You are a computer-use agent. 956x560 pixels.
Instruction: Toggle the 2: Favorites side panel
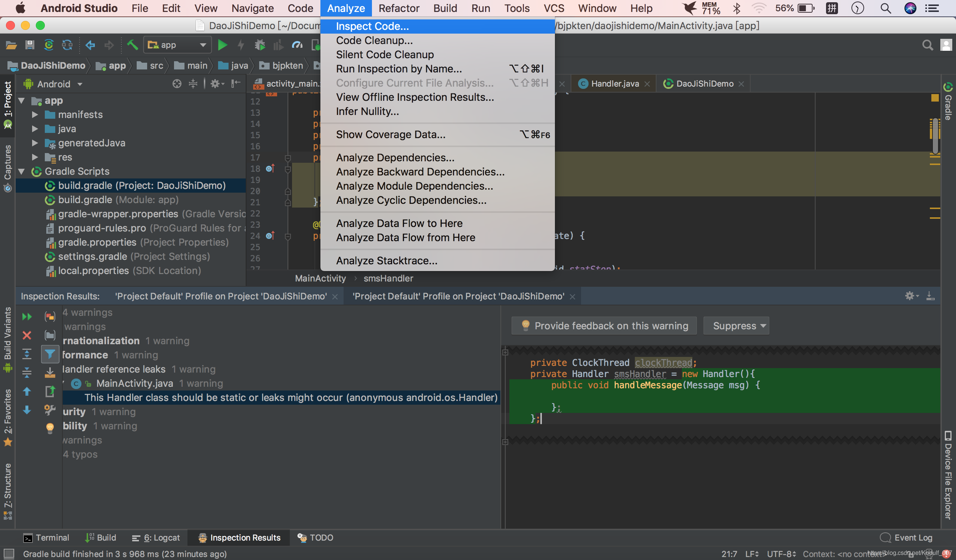click(7, 417)
